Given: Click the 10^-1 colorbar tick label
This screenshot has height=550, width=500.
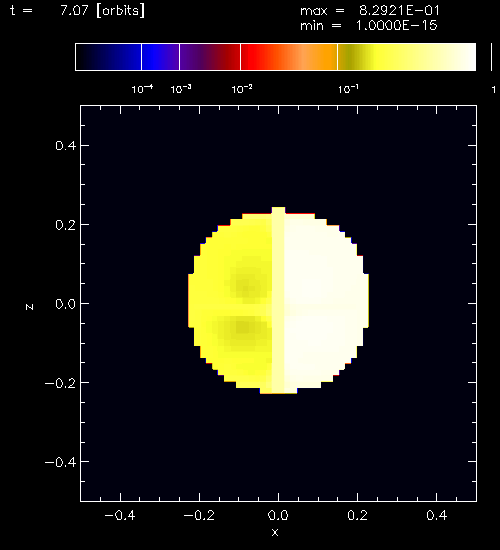Looking at the screenshot, I should (x=348, y=89).
